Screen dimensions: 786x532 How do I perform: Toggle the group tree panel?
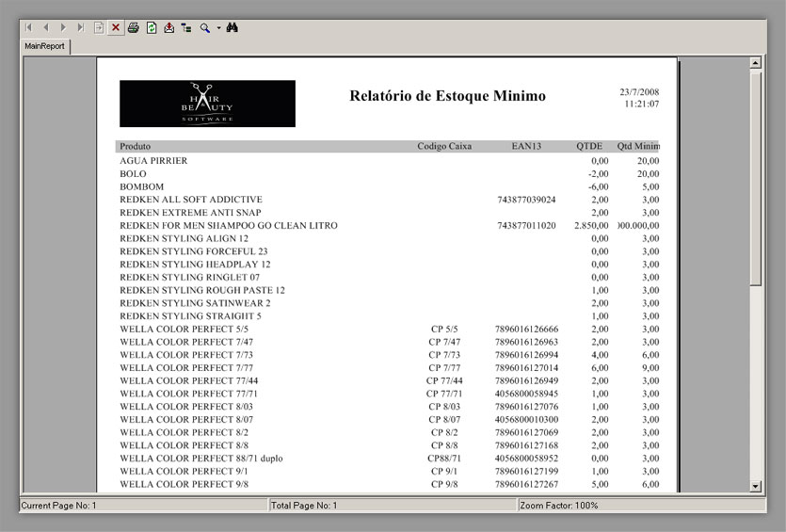tap(186, 27)
